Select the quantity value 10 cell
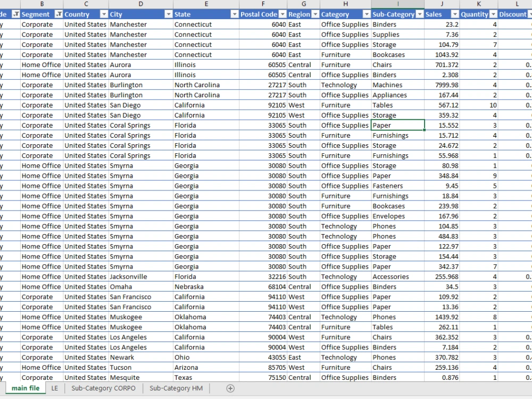The image size is (532, 399). 479,105
